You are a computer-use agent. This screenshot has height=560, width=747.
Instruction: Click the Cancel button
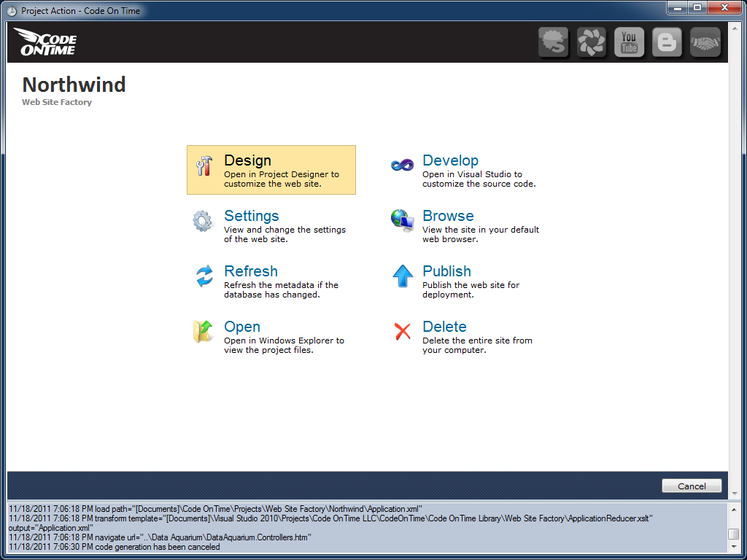pyautogui.click(x=692, y=486)
